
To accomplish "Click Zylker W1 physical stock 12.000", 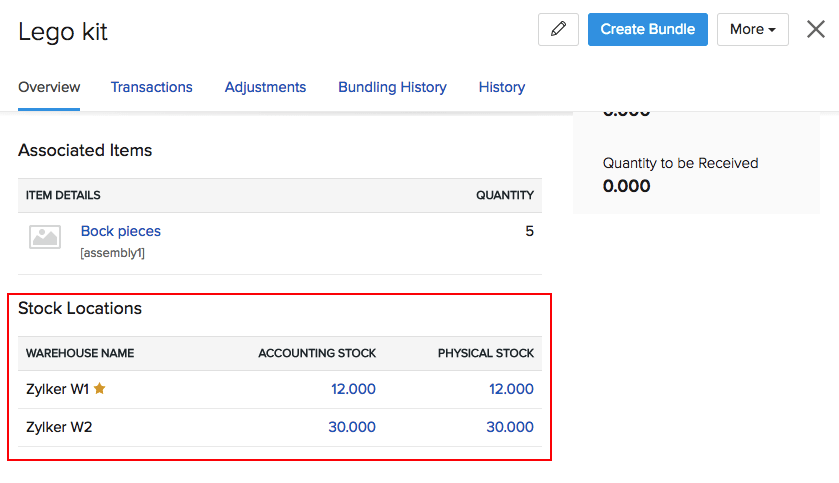I will (x=511, y=389).
